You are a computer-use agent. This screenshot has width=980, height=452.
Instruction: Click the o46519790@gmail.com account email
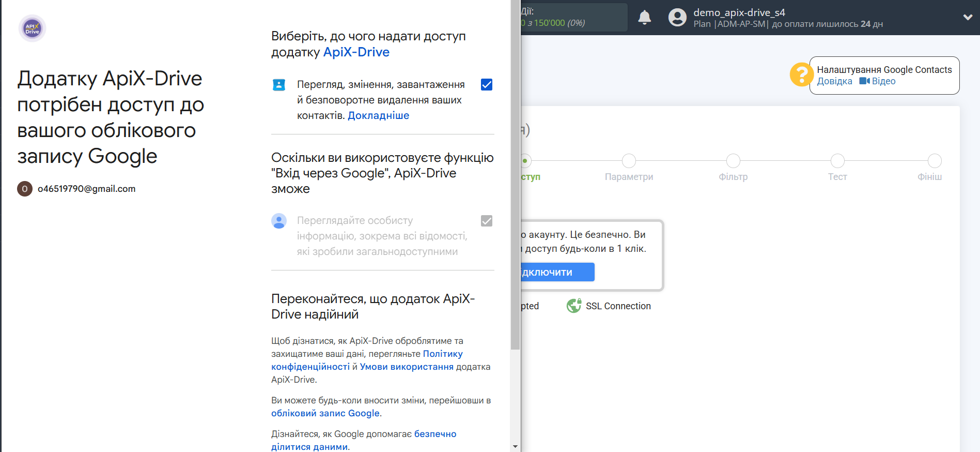86,189
